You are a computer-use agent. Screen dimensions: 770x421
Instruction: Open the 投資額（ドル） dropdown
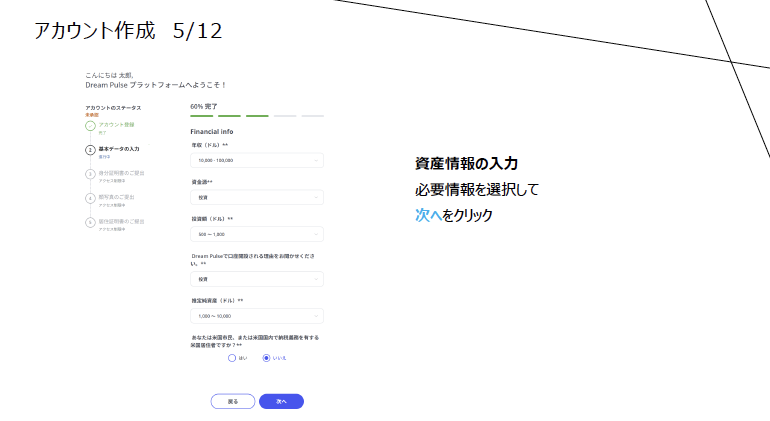257,234
